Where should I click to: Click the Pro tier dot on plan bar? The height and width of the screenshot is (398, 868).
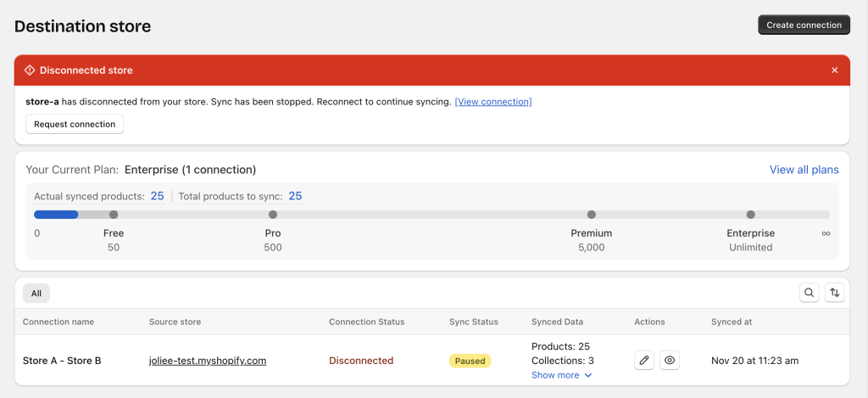(273, 215)
